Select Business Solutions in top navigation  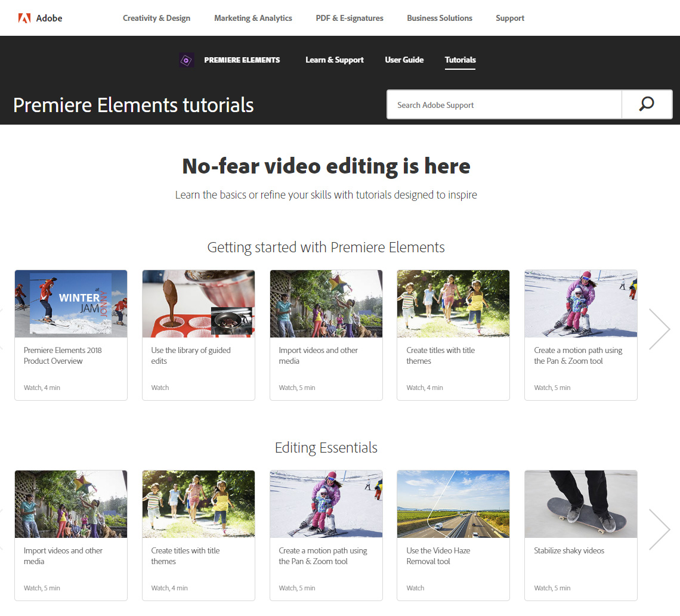click(x=440, y=18)
